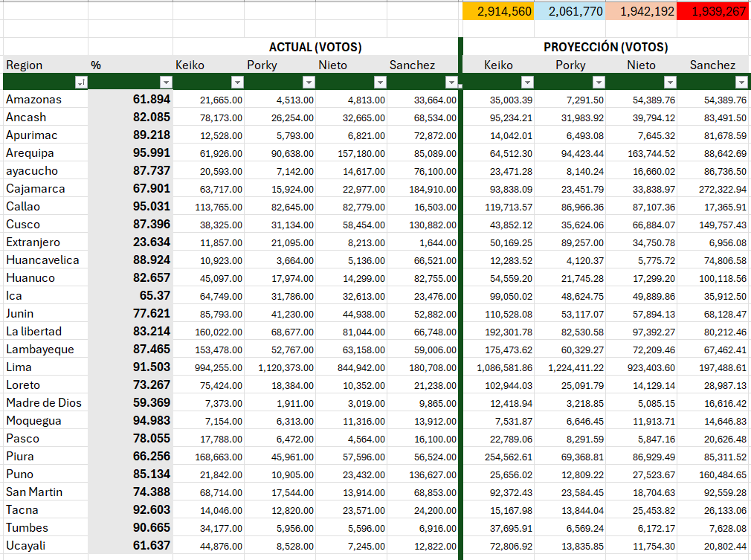
Task: Select the Extranjero Porky projection 89,257.00
Action: coord(570,242)
